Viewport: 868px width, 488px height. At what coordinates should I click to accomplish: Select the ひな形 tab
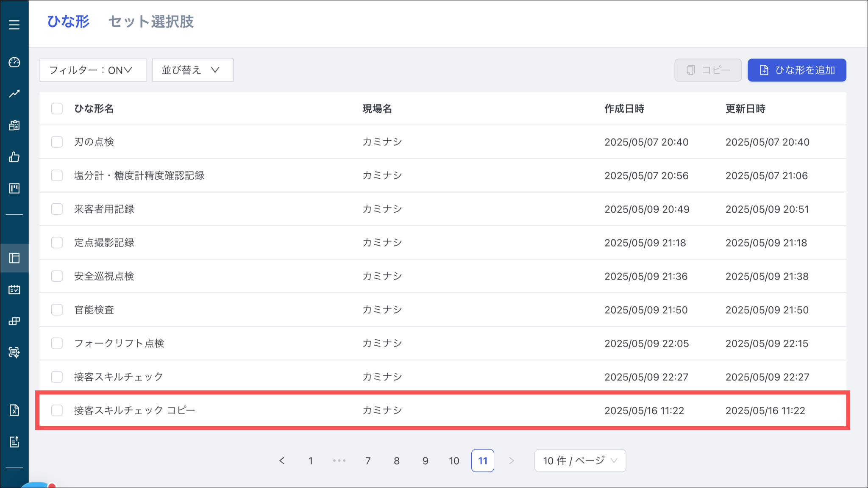[68, 21]
